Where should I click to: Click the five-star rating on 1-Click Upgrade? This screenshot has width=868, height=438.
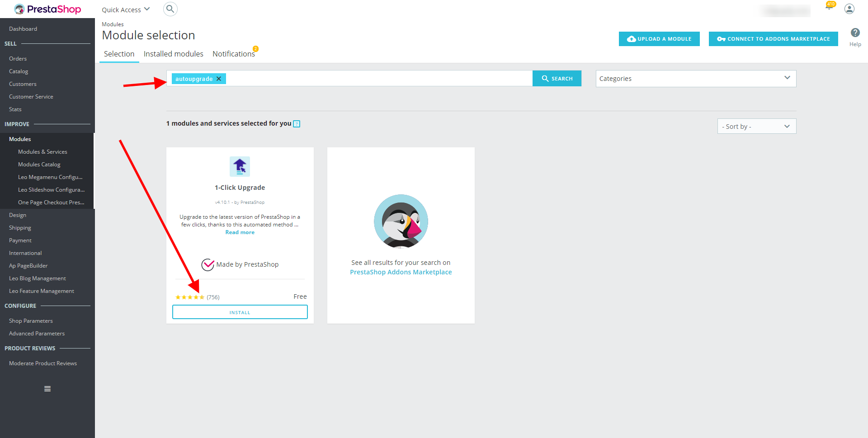pos(190,297)
